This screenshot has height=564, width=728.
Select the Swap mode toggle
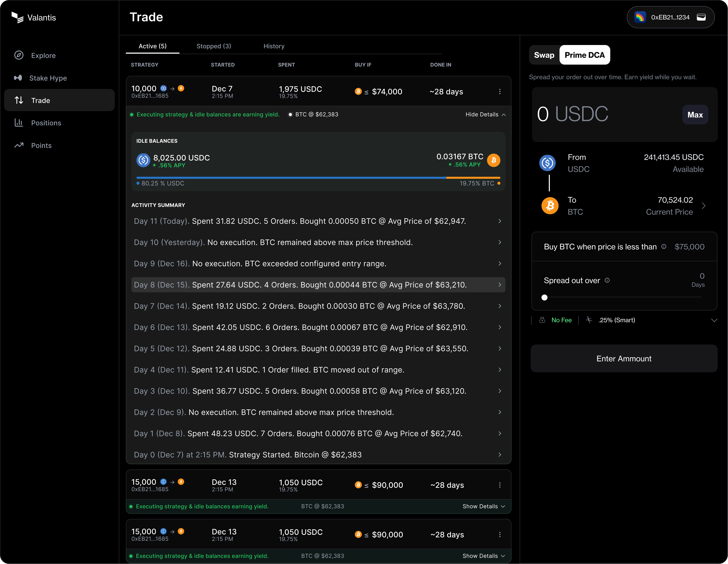(x=544, y=55)
